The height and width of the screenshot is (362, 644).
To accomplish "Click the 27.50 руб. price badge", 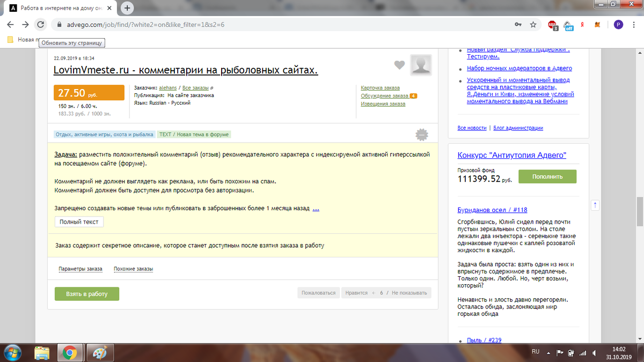I will tap(89, 93).
